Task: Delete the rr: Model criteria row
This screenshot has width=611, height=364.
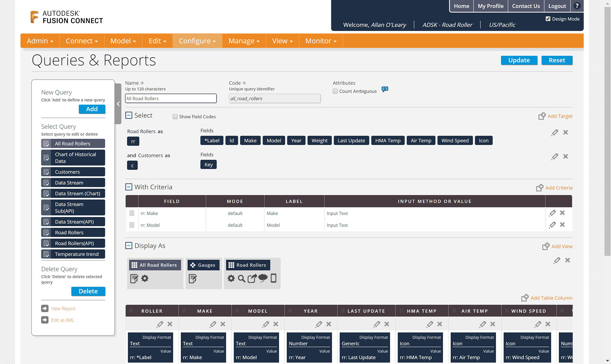Action: pyautogui.click(x=562, y=225)
